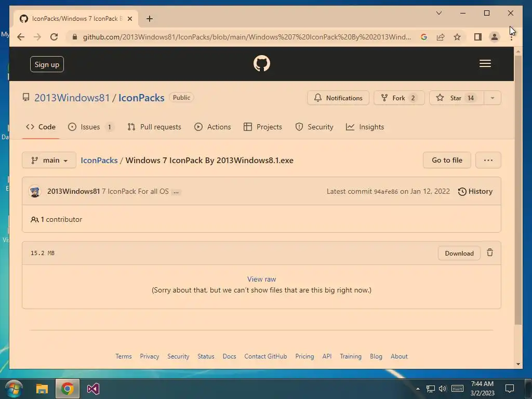Open the Pricing footer link
Image resolution: width=532 pixels, height=399 pixels.
[304, 356]
